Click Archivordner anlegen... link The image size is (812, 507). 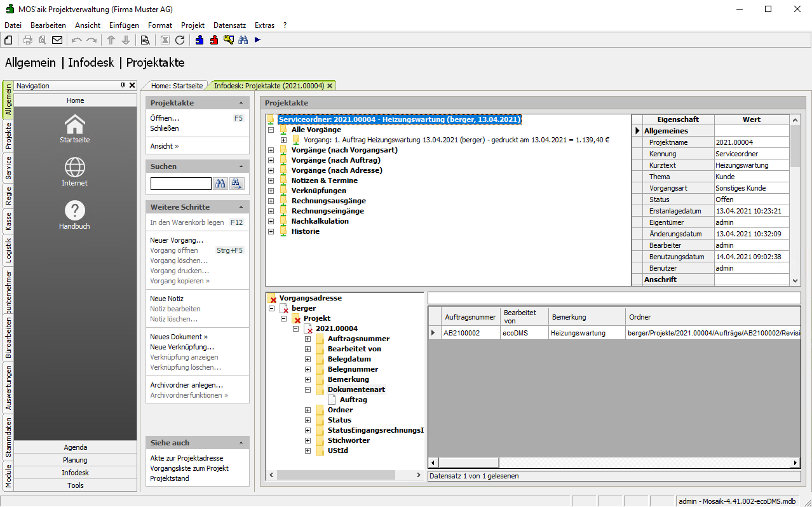[186, 385]
